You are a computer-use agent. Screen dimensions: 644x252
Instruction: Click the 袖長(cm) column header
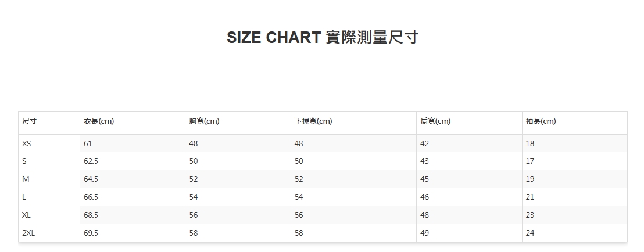coord(541,121)
